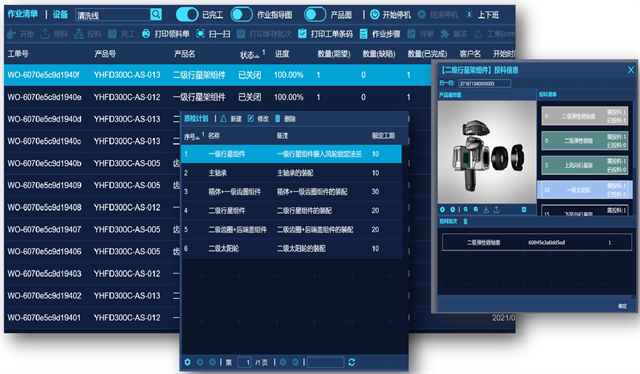Image resolution: width=640 pixels, height=374 pixels.
Task: Select the gray 二级弹性销轴套 material card
Action: pyautogui.click(x=584, y=116)
